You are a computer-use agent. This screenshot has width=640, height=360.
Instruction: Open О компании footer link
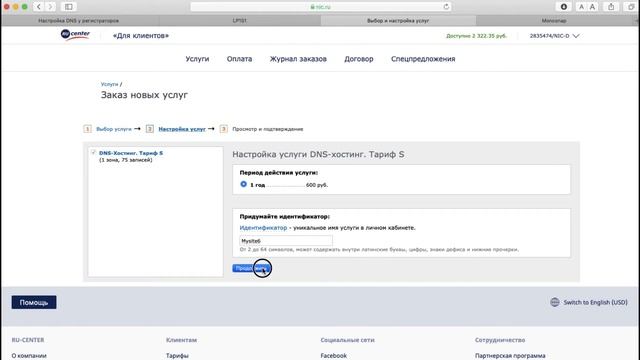pos(29,356)
